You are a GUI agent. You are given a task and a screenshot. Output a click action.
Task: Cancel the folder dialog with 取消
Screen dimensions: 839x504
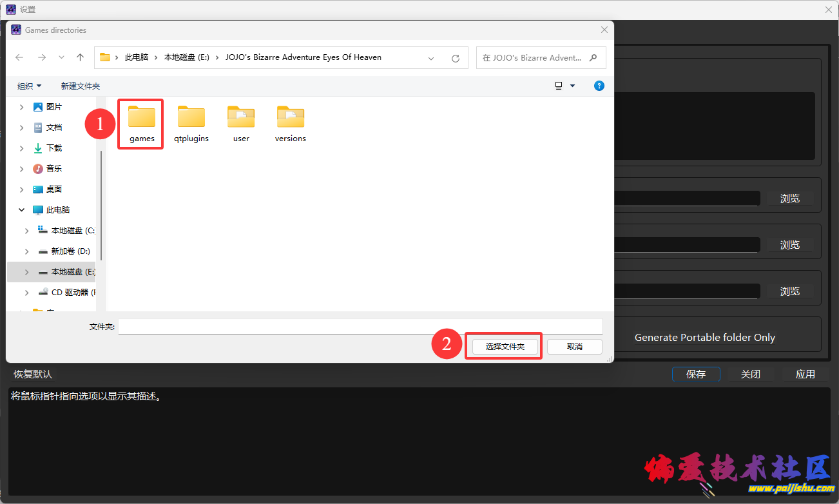click(574, 346)
